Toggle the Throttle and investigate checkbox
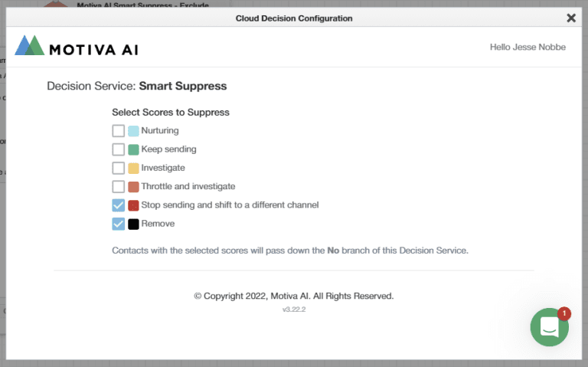The height and width of the screenshot is (367, 588). click(x=119, y=186)
